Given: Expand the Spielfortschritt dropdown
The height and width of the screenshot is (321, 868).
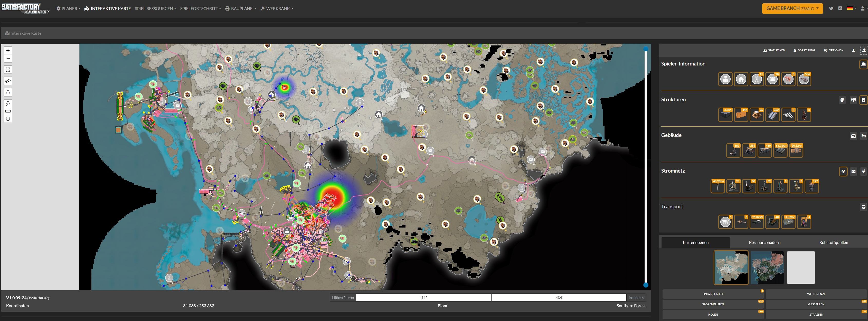Looking at the screenshot, I should pos(201,8).
